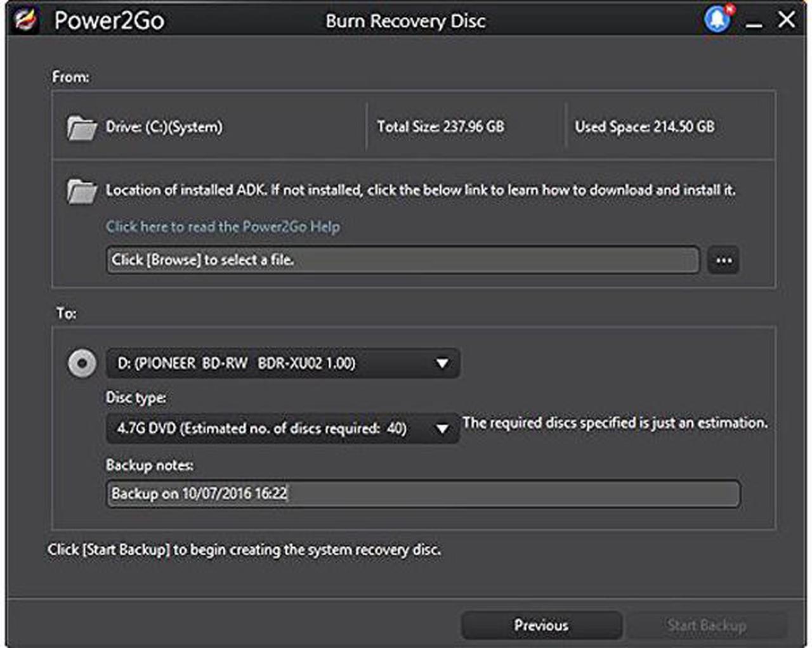This screenshot has height=648, width=812.
Task: Click the Backup notes label
Action: coord(150,465)
